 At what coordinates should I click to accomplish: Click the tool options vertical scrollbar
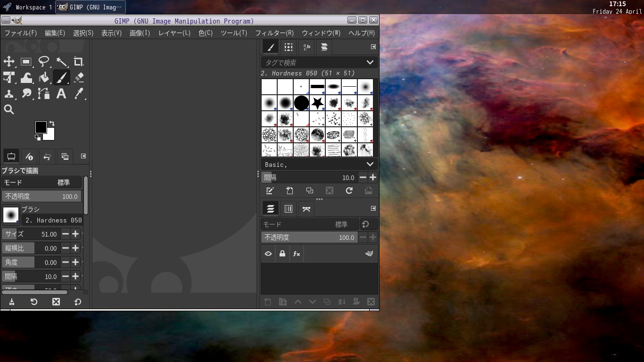coord(86,195)
